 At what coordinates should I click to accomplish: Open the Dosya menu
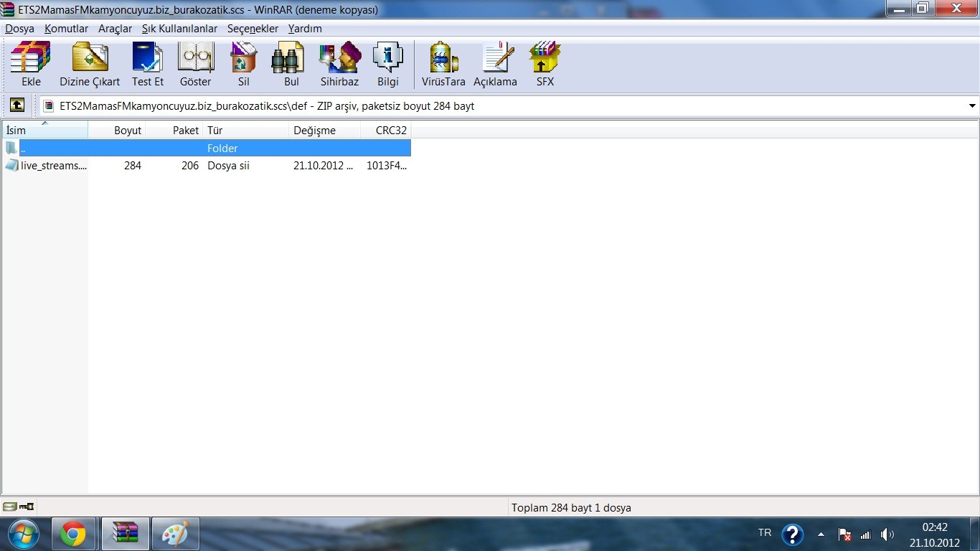(x=19, y=29)
